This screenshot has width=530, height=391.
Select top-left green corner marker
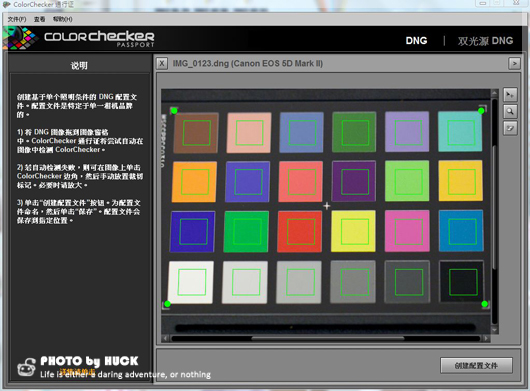[x=174, y=111]
